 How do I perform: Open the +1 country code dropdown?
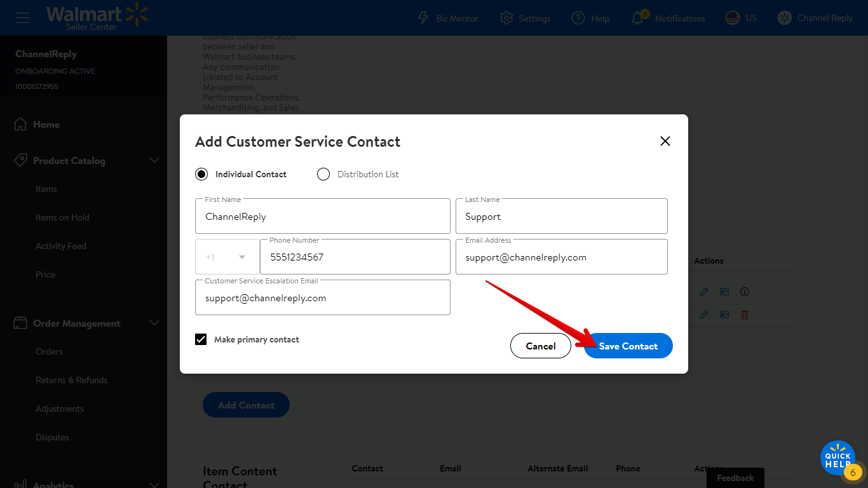coord(227,257)
